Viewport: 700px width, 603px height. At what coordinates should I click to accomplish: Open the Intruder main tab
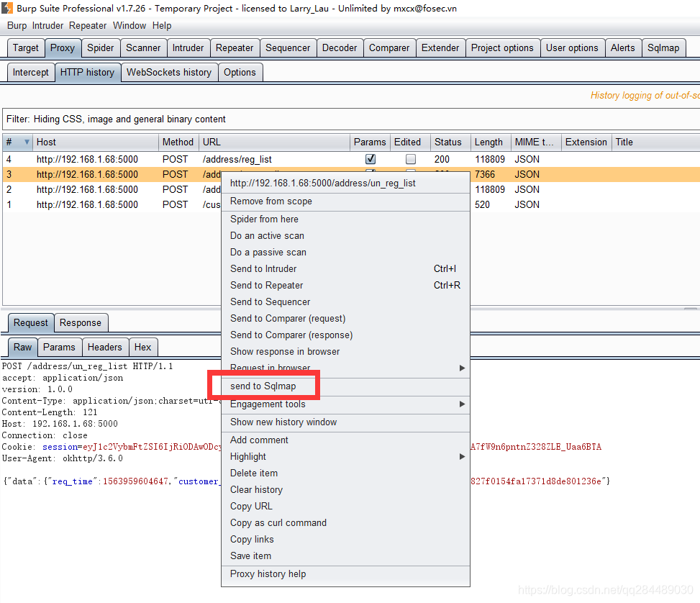(188, 47)
